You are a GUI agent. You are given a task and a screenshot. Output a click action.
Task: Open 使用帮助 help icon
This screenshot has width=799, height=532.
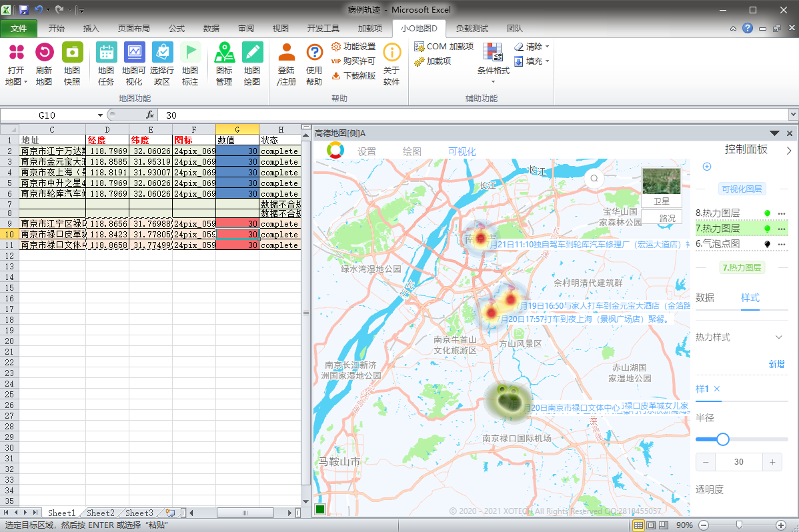[x=314, y=65]
